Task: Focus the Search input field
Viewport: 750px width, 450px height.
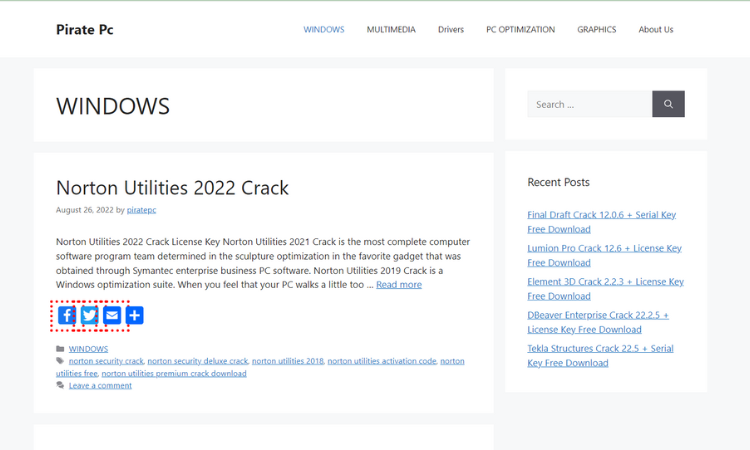Action: 590,104
